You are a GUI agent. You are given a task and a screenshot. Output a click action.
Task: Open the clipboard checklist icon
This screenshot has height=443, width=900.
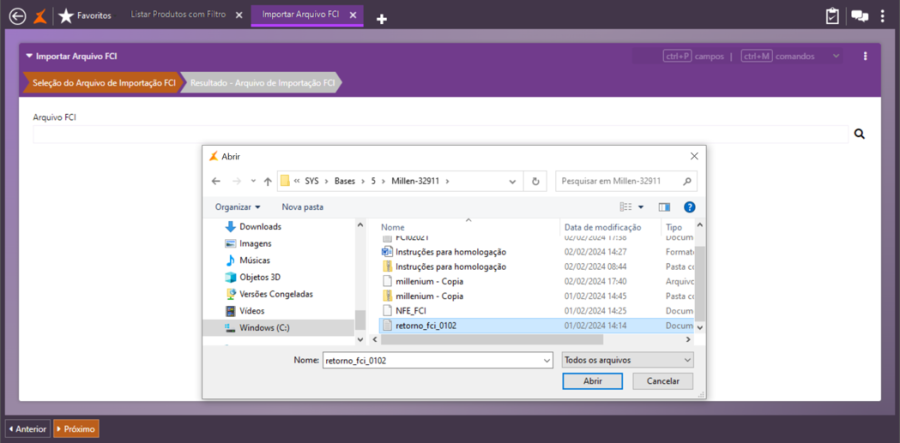(x=832, y=16)
